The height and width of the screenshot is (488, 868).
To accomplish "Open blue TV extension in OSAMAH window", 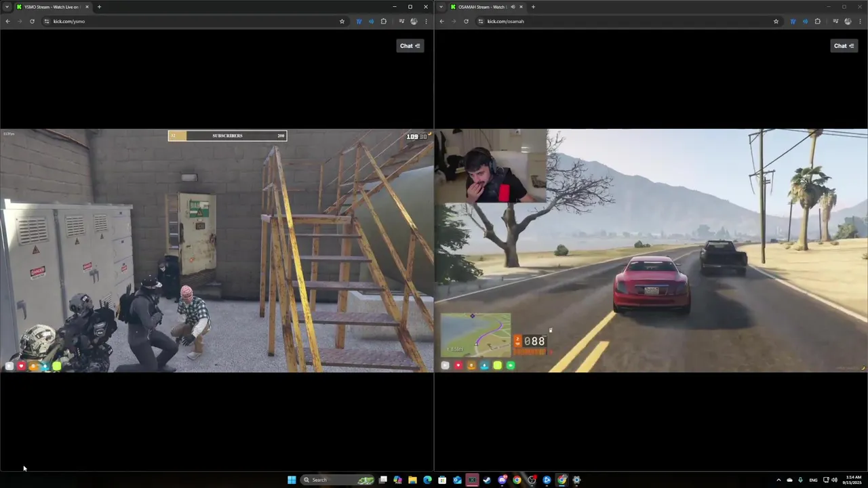I will tap(793, 21).
